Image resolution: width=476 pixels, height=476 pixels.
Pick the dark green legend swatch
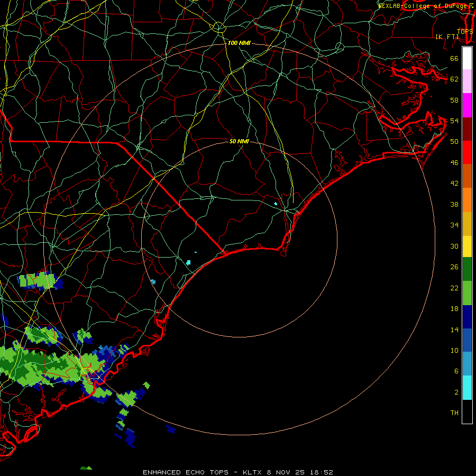[x=467, y=269]
